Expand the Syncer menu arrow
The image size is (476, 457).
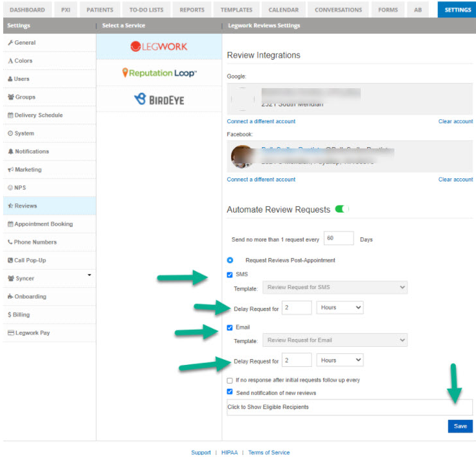tap(89, 275)
